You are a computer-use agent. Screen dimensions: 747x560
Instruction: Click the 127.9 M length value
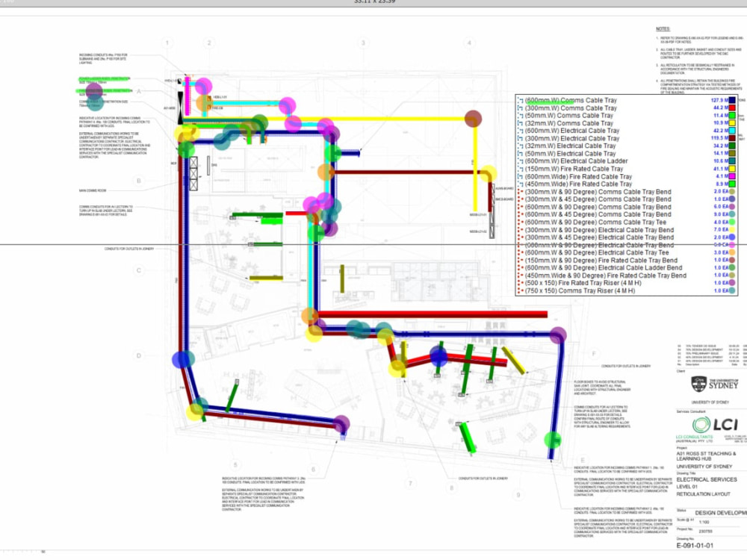click(719, 101)
